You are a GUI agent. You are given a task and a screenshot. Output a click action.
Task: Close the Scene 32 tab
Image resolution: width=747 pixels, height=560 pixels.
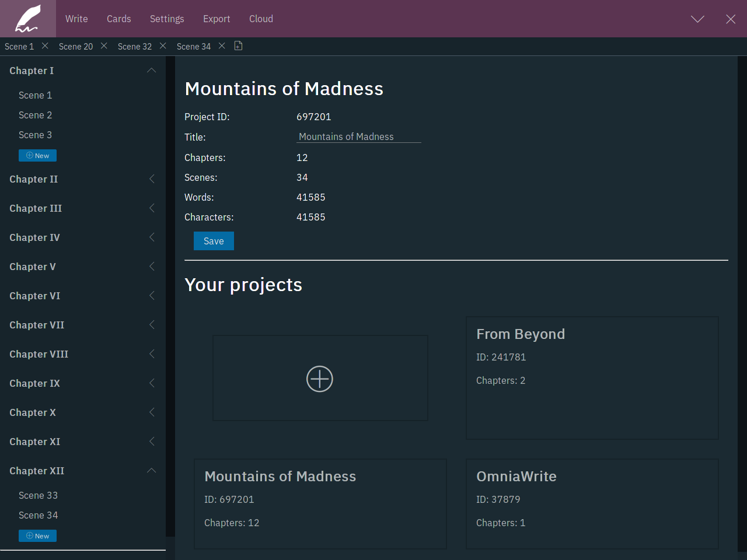(163, 46)
